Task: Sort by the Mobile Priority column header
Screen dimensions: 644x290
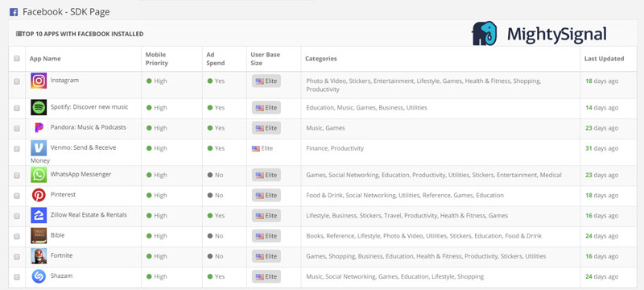Action: (157, 59)
